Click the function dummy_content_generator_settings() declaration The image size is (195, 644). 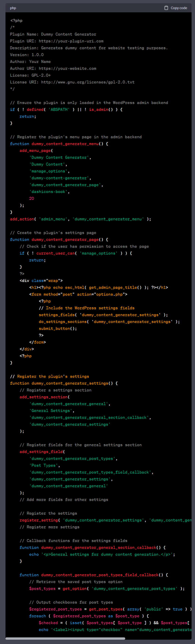[x=64, y=383]
